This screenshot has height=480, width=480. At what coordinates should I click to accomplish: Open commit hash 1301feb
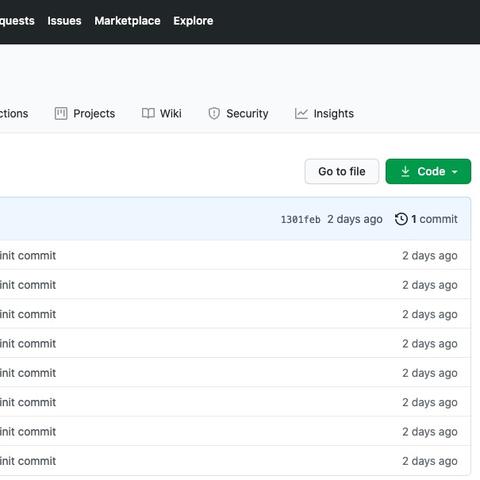click(301, 220)
